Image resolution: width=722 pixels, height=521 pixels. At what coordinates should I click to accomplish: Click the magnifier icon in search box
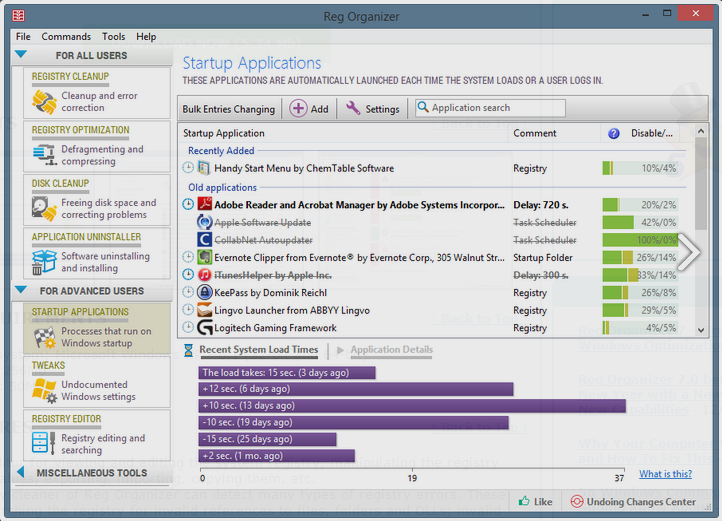point(422,107)
